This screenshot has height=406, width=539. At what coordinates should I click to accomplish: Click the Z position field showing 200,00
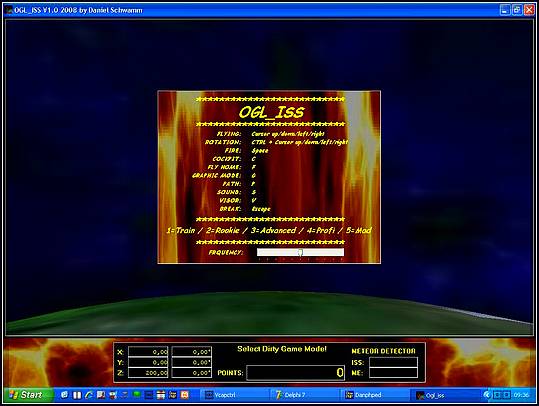148,373
